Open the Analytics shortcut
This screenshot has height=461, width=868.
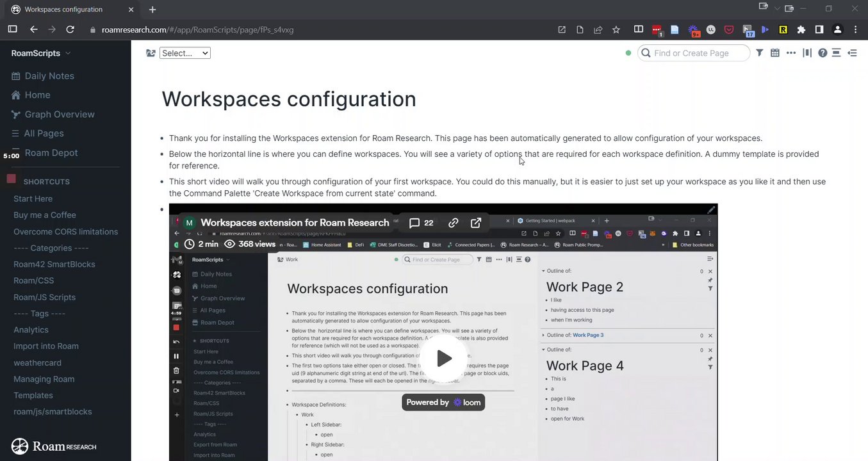click(x=31, y=330)
